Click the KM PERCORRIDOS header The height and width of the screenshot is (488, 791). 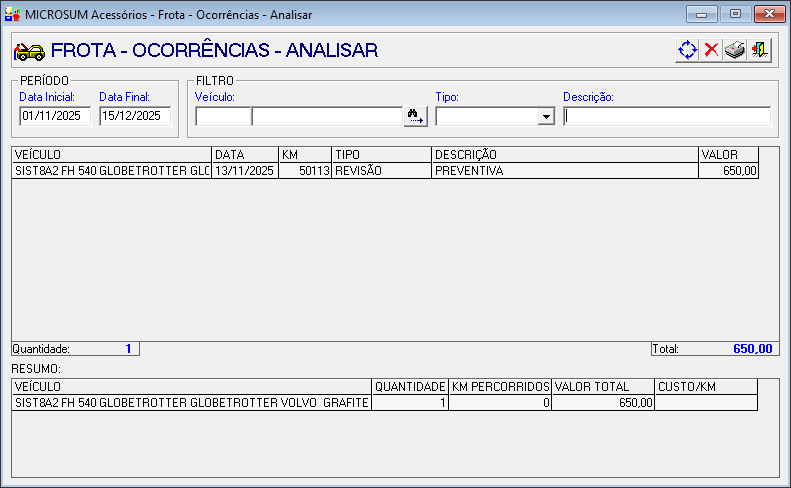[x=500, y=387]
